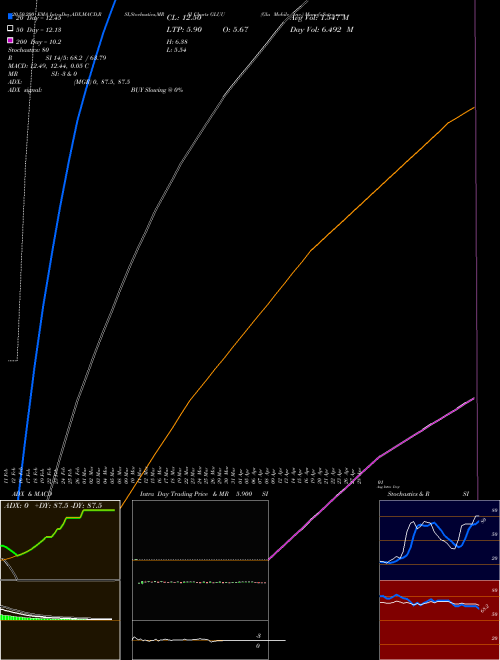This screenshot has width=500, height=660.
Task: Click the 'SI 14/3: 68.2 / 68.79' readout
Action: click(x=76, y=58)
